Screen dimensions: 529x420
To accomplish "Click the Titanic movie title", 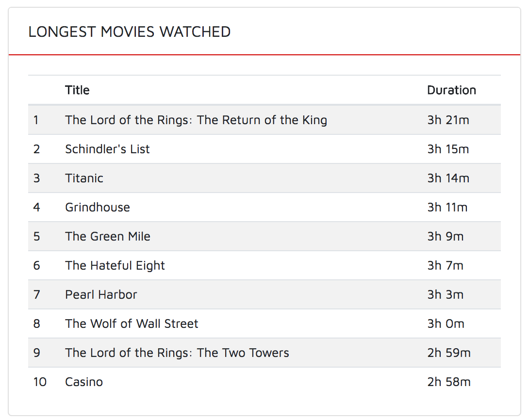I will [84, 178].
